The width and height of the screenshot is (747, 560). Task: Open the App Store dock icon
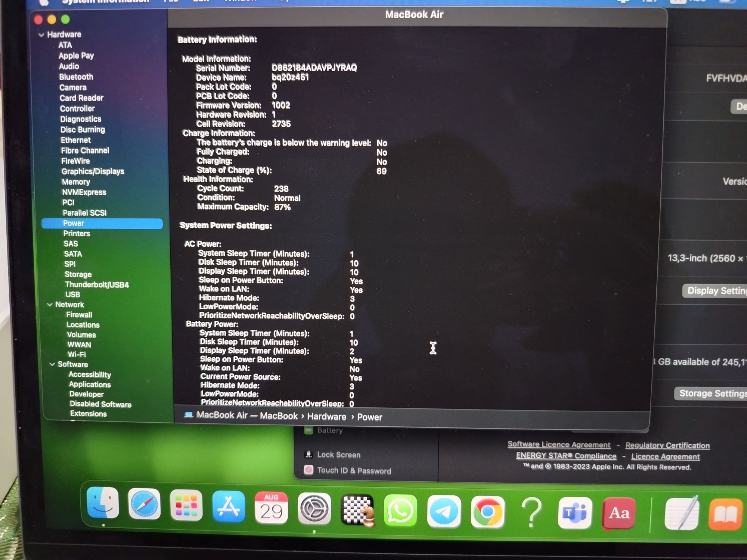(229, 507)
